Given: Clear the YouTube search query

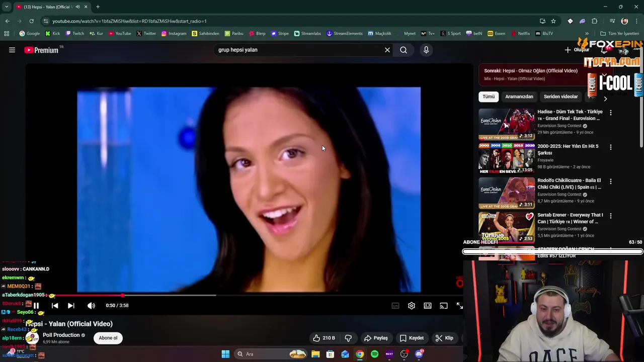Looking at the screenshot, I should [387, 50].
